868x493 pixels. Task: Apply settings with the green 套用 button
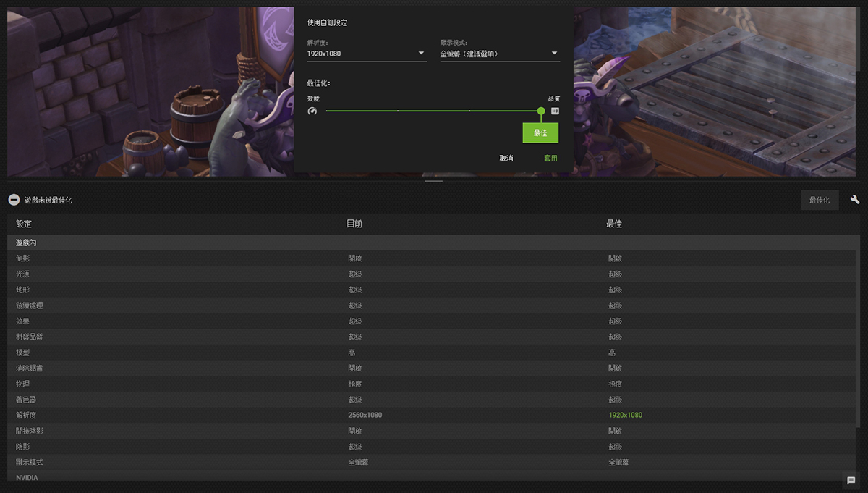[550, 158]
